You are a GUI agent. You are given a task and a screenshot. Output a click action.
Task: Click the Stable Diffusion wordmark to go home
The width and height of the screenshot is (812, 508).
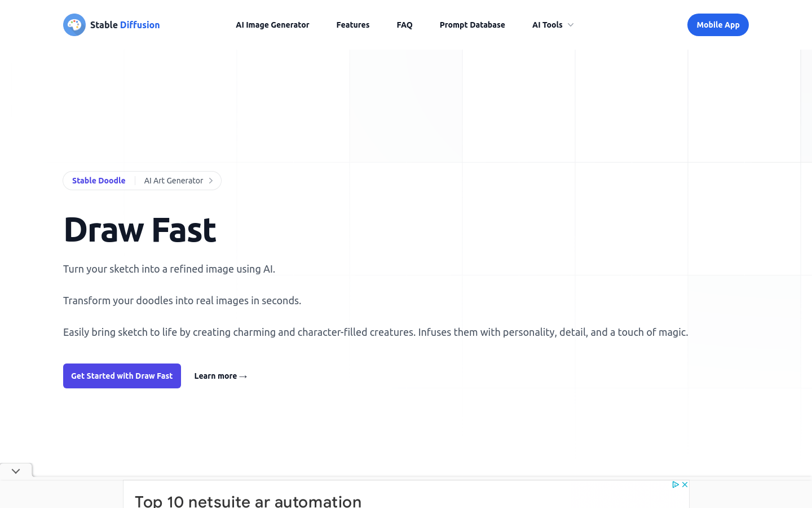(124, 25)
